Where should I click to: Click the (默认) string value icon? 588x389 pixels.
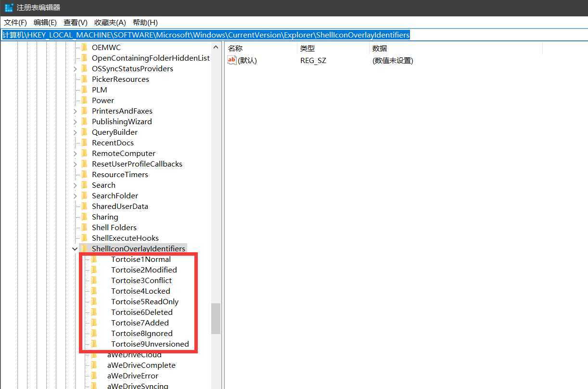point(232,60)
